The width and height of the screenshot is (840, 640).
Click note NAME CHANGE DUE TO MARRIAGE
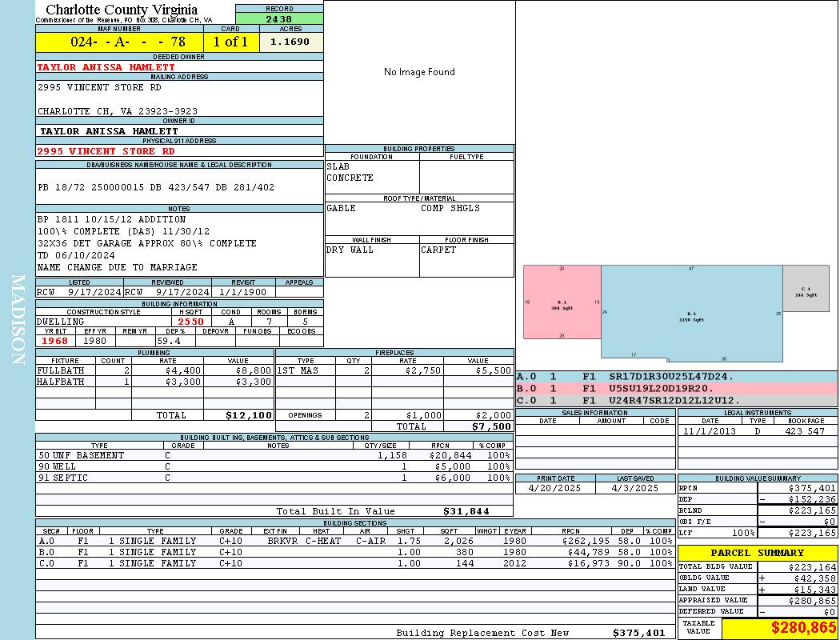(118, 267)
